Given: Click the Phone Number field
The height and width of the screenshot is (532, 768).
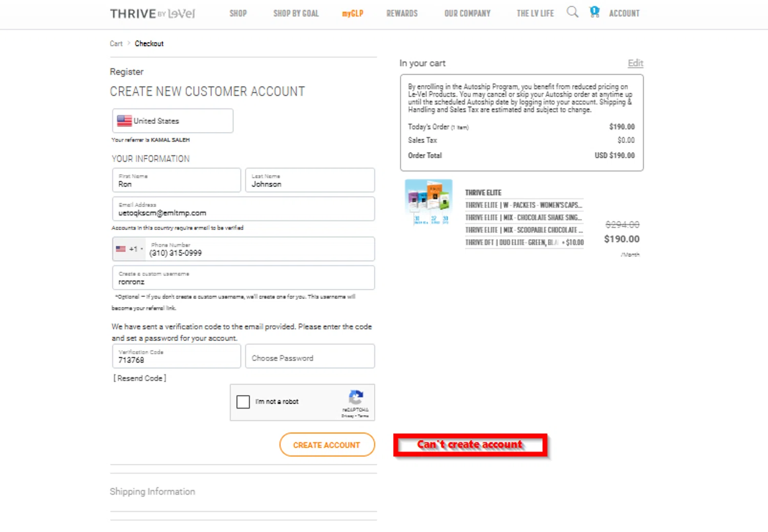Looking at the screenshot, I should point(260,249).
